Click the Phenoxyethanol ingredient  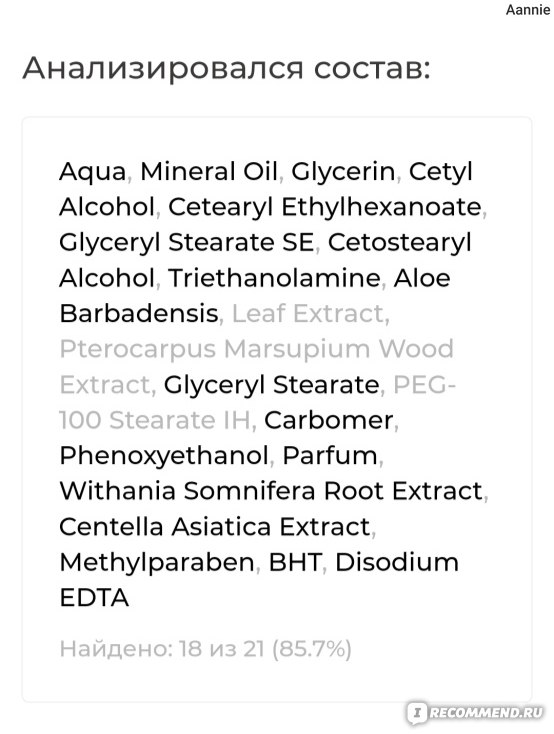[164, 455]
